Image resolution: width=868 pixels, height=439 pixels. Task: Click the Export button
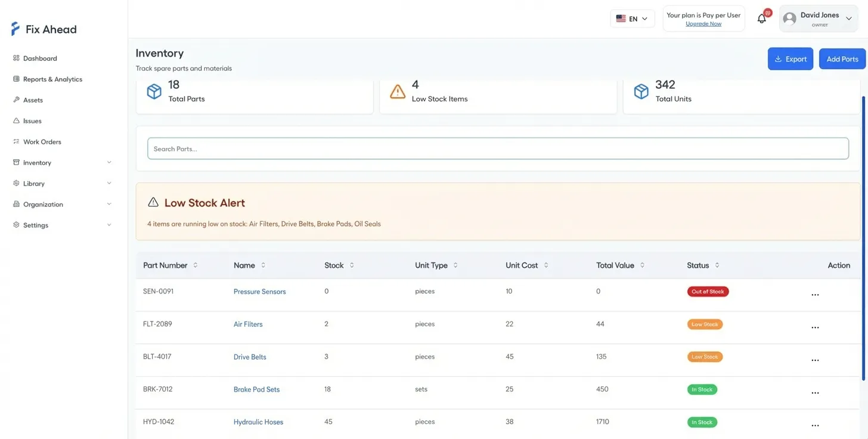(790, 59)
